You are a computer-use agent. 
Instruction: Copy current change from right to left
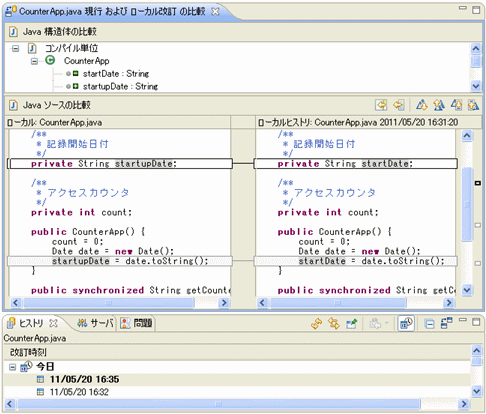point(398,105)
